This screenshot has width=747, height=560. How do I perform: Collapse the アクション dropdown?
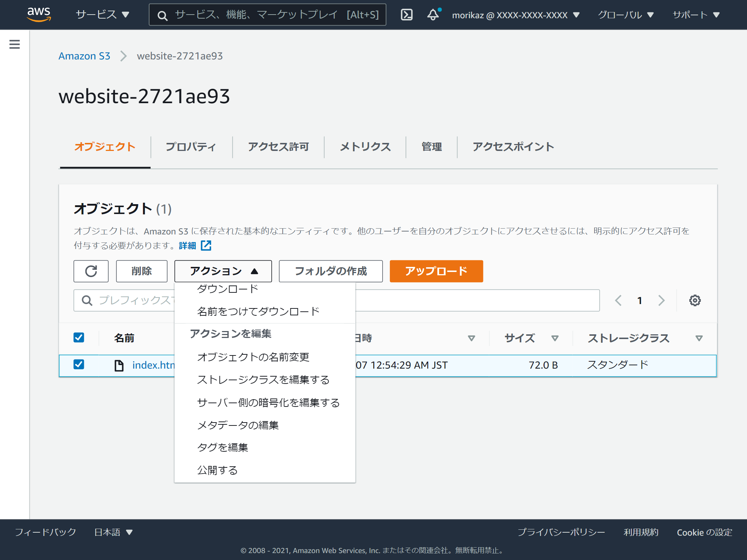223,271
